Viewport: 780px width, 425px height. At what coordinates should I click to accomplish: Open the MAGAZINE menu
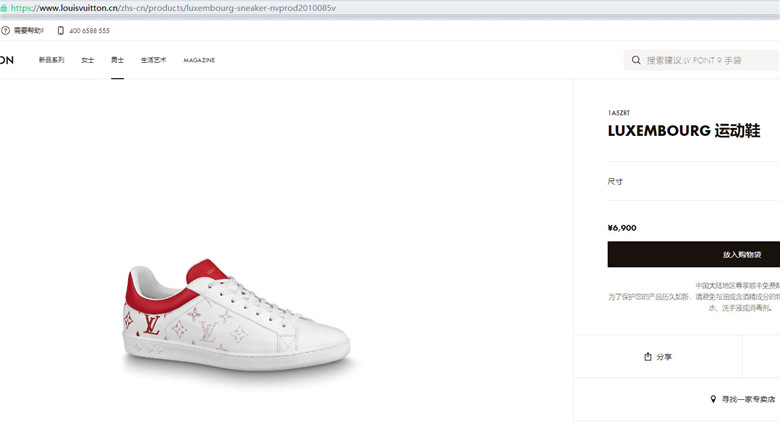(x=199, y=60)
